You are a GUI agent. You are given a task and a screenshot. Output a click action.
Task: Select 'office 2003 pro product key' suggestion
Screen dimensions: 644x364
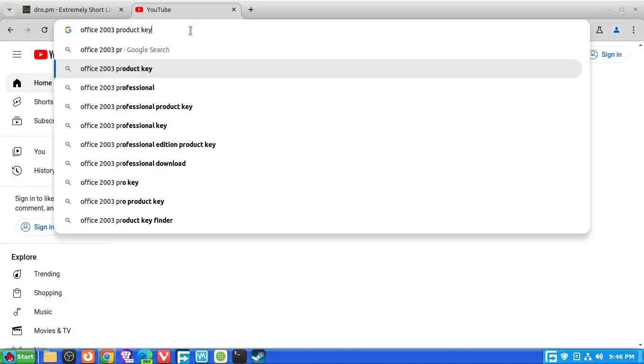pyautogui.click(x=318, y=201)
